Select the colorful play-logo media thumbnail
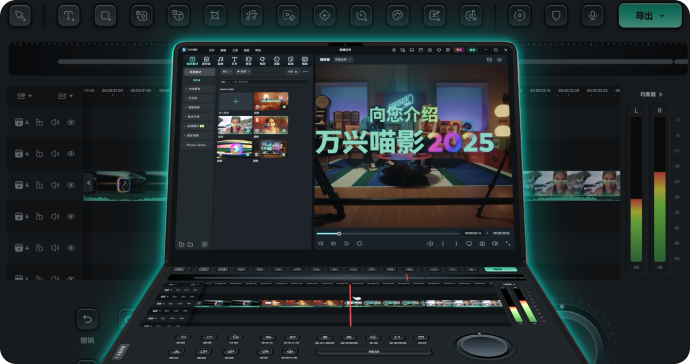The width and height of the screenshot is (690, 364). [235, 149]
